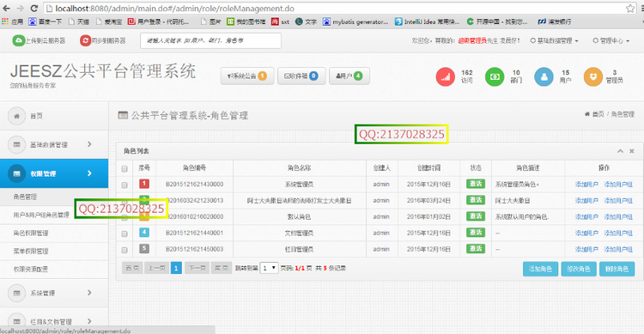
Task: Click 添加用户 link in 文档管理员 row
Action: pos(586,233)
